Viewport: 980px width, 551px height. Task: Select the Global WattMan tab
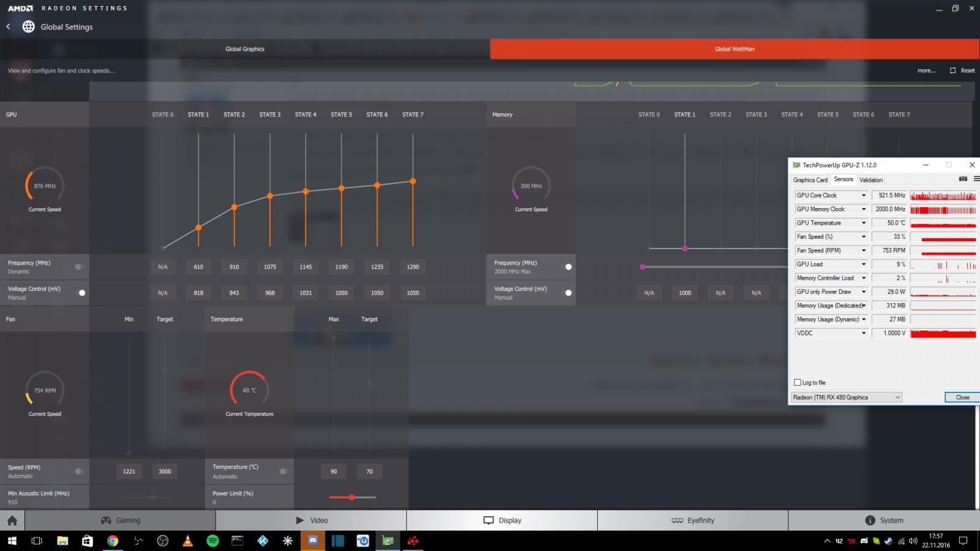click(735, 49)
